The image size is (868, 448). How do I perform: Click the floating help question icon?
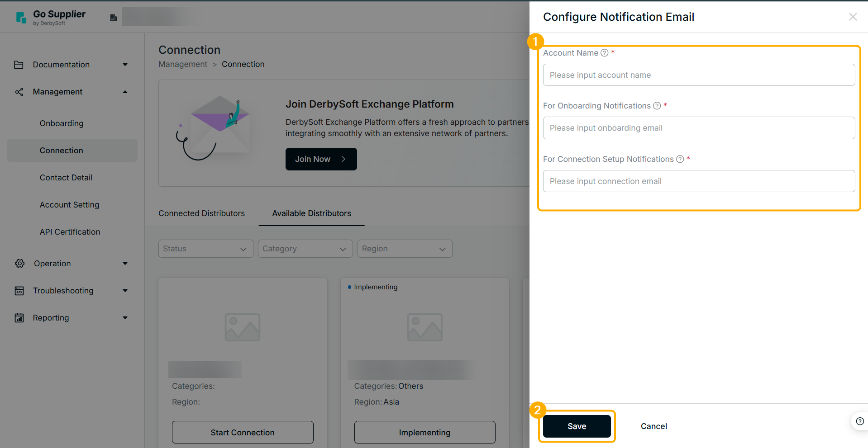pos(860,421)
